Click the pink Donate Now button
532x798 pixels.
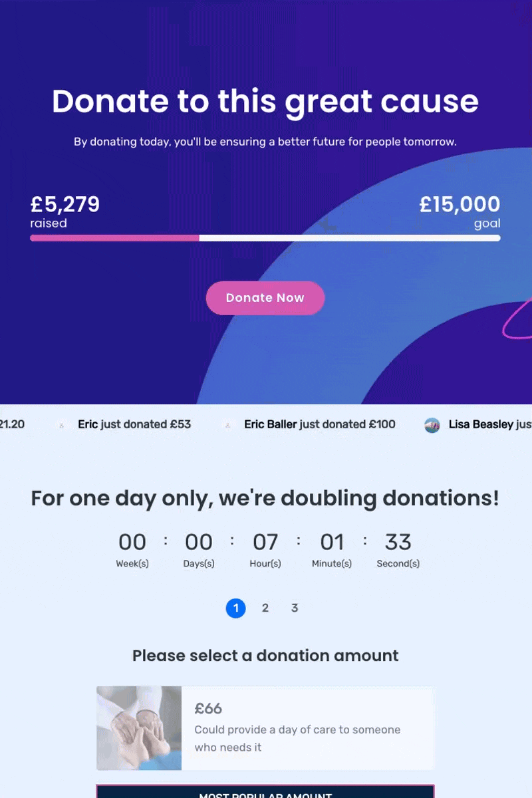[265, 298]
